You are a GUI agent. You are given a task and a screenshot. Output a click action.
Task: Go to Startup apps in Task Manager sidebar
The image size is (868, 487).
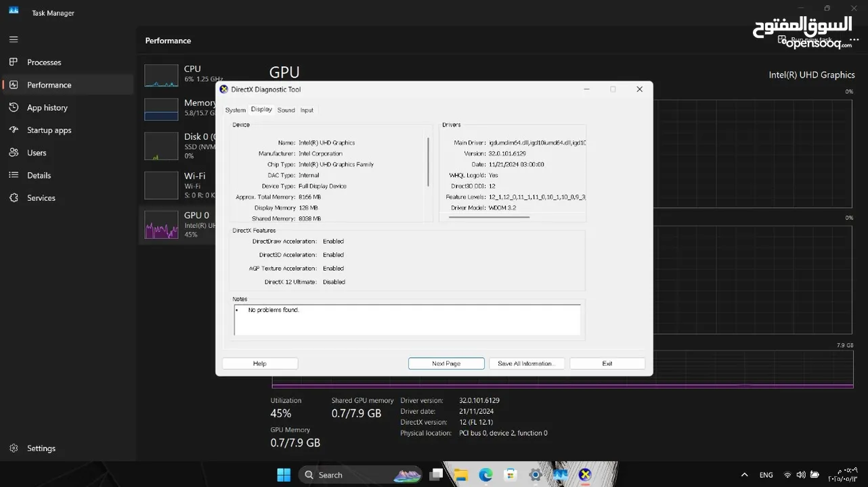[49, 130]
